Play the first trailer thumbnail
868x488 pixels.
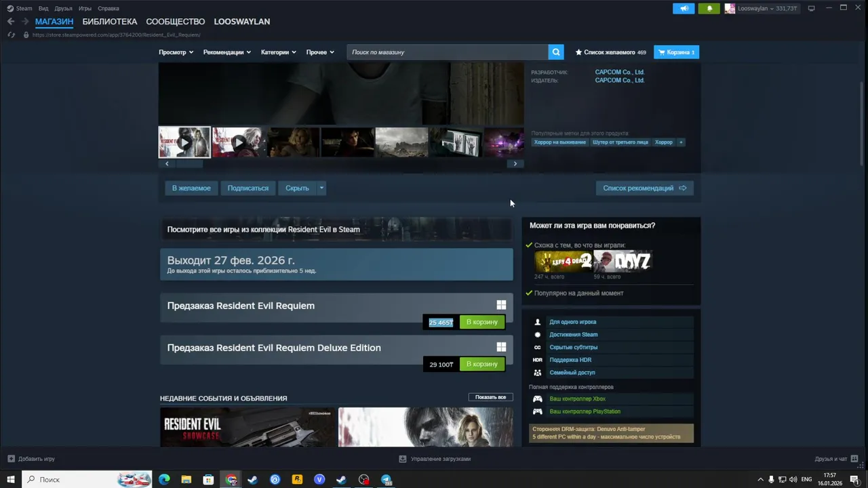click(x=184, y=142)
